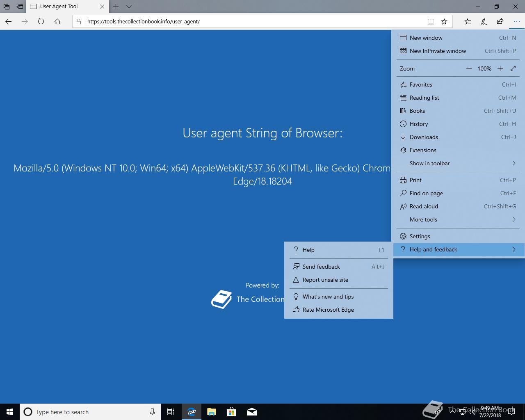
Task: Click the Back navigation arrow
Action: point(8,21)
